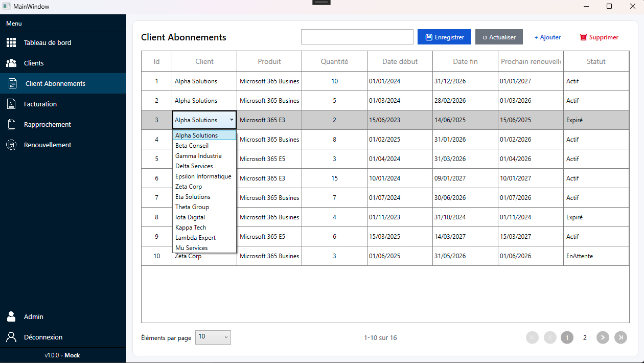Click the Ajouter button
Image resolution: width=644 pixels, height=363 pixels.
tap(547, 37)
